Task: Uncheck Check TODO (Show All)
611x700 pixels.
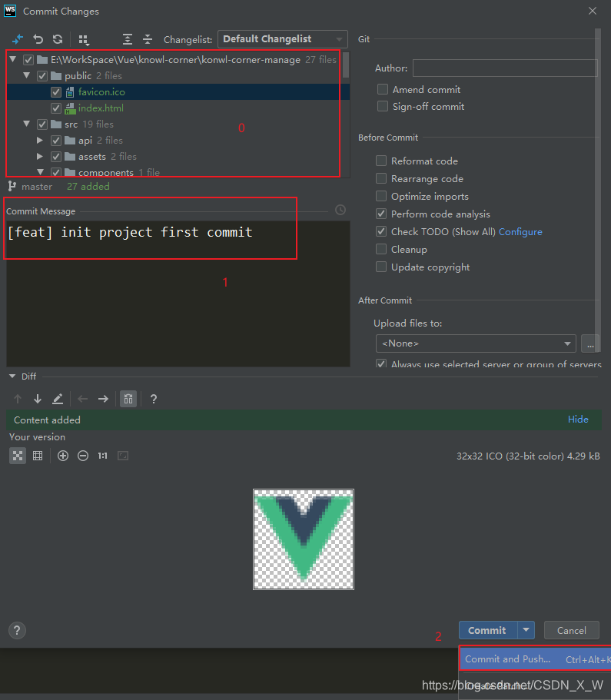Action: tap(381, 232)
